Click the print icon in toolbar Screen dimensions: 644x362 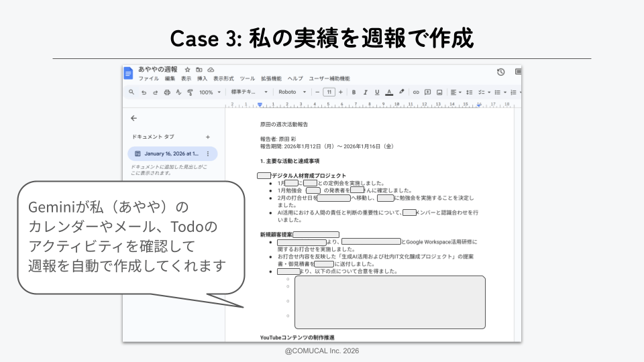(x=167, y=93)
